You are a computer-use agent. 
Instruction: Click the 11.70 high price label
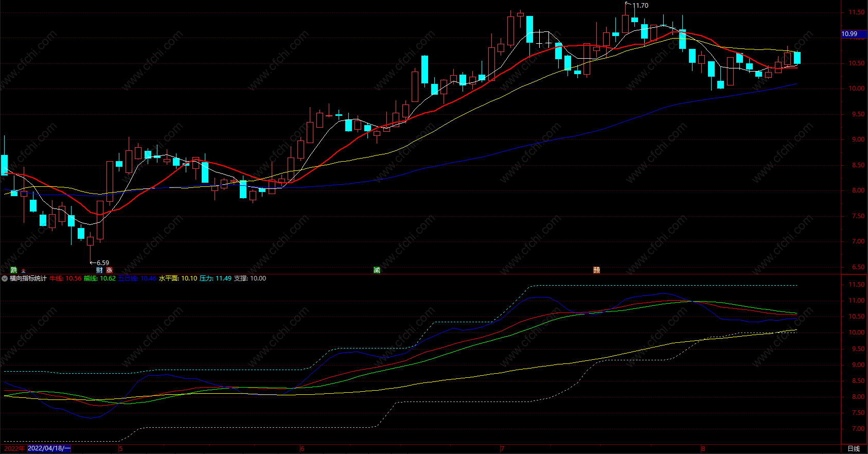641,6
